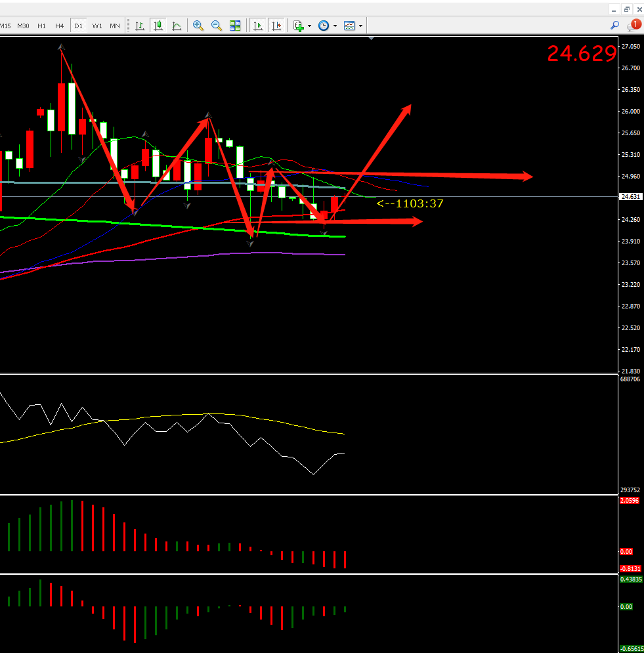644x653 pixels.
Task: Expand templates dropdown arrow
Action: [x=360, y=26]
